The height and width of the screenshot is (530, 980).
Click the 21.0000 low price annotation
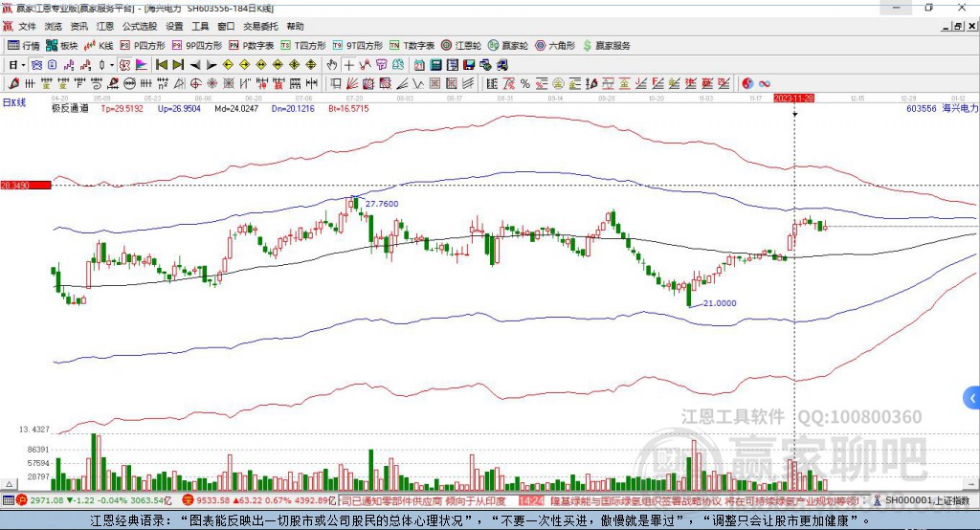[720, 303]
